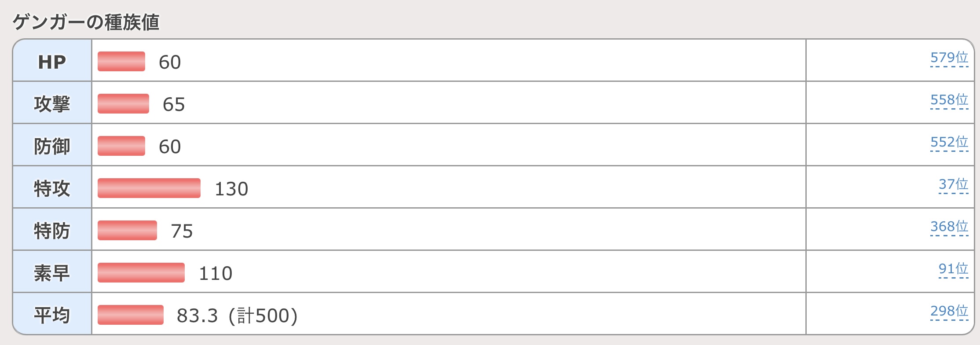This screenshot has height=345, width=980.
Task: Click the red HP stat bar
Action: coord(121,62)
